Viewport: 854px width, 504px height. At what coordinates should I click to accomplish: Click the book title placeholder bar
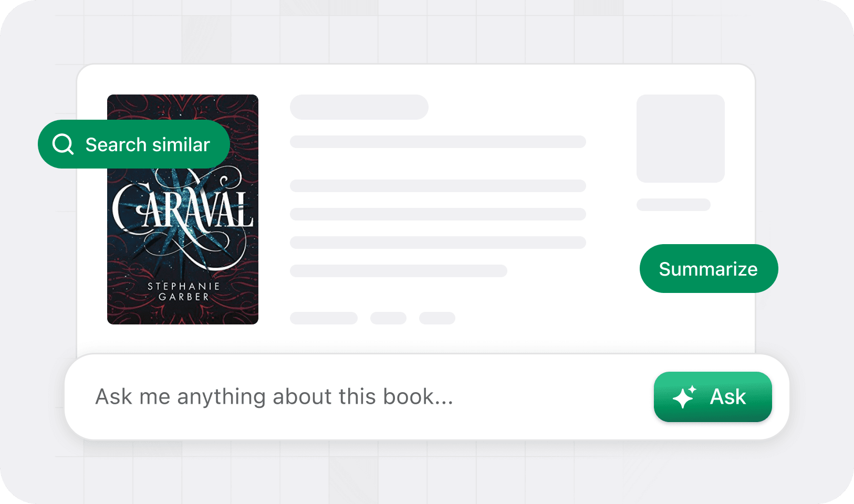click(359, 107)
